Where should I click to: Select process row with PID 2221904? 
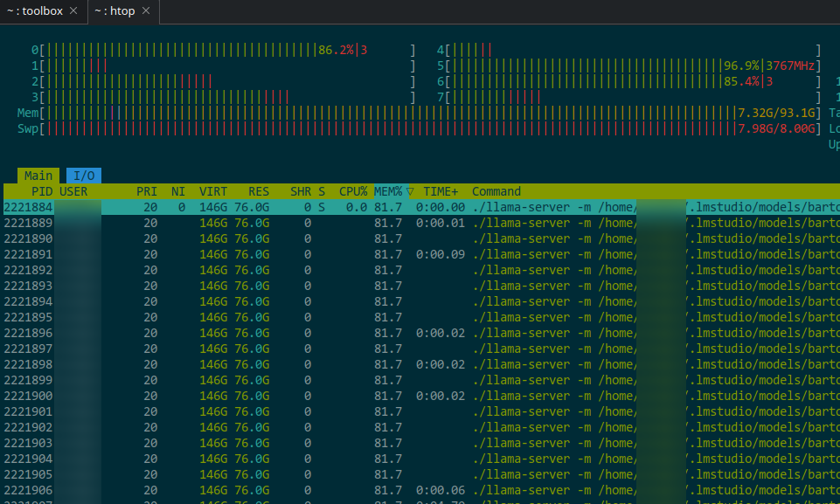click(x=421, y=459)
